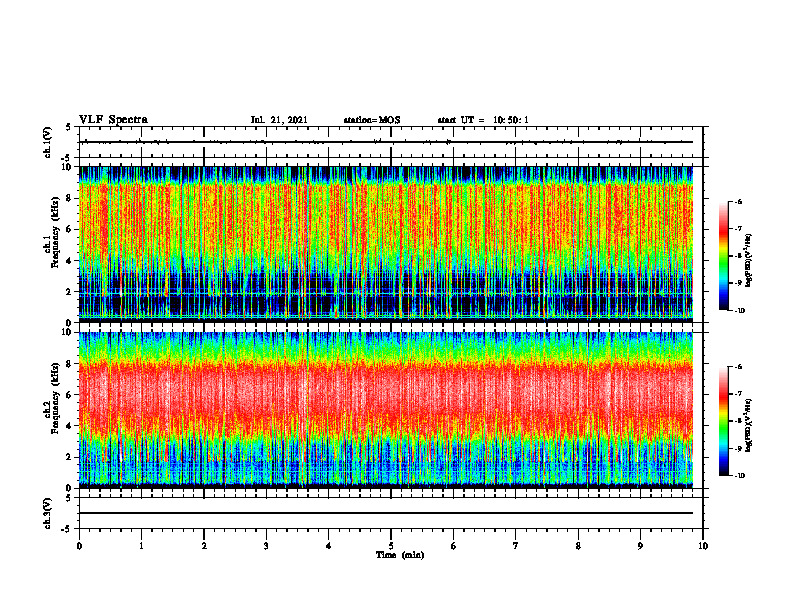Click the "-10" tick on ch.1 colorbar

(739, 311)
